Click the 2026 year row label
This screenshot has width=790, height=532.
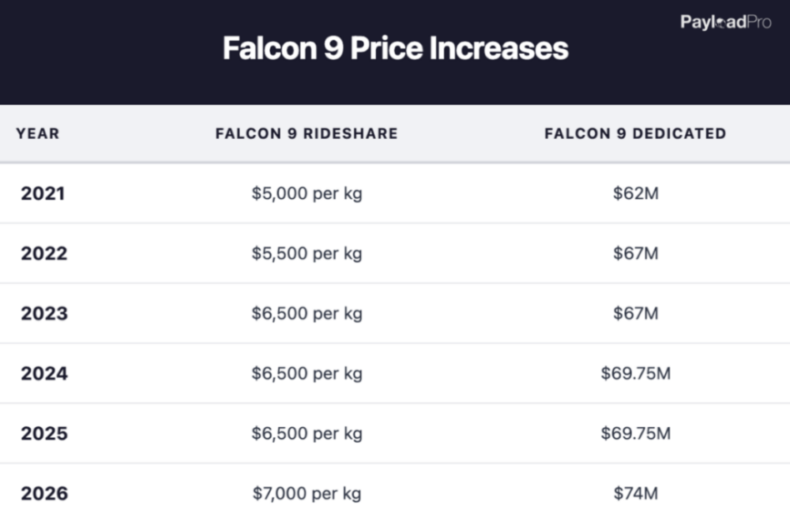coord(43,494)
